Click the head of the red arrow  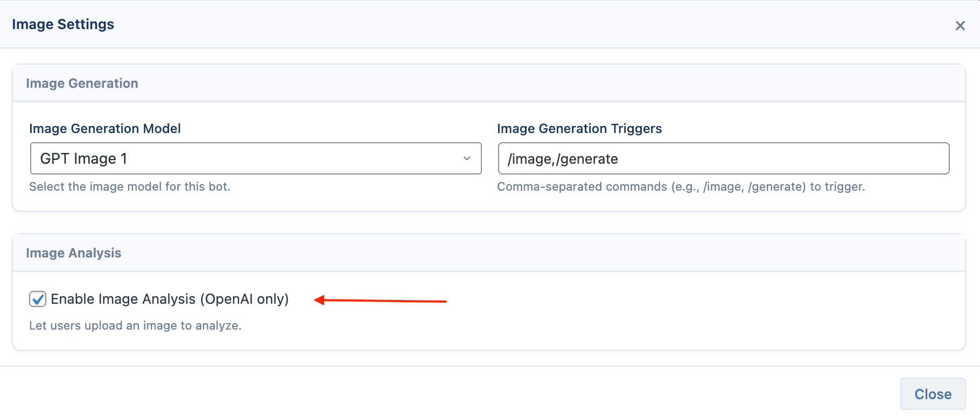pos(319,300)
